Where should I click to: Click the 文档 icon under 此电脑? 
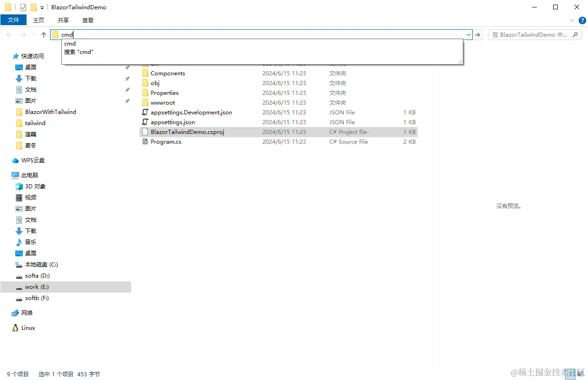coord(19,220)
